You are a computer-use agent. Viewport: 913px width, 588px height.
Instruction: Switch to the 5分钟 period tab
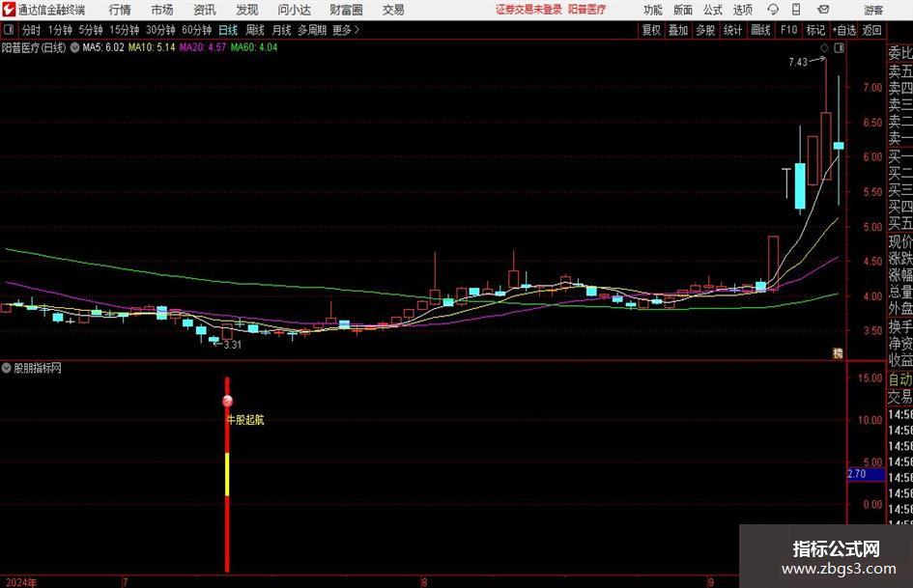(x=91, y=30)
